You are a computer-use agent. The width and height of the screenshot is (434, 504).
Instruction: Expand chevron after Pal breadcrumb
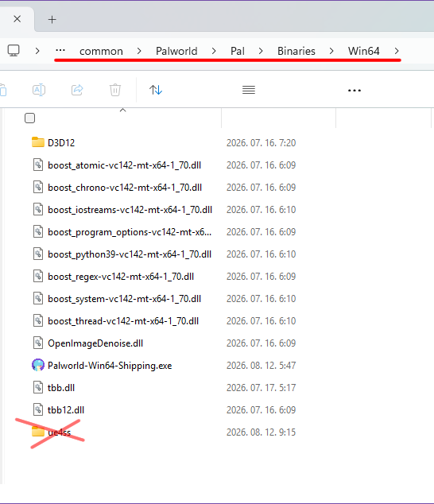261,51
